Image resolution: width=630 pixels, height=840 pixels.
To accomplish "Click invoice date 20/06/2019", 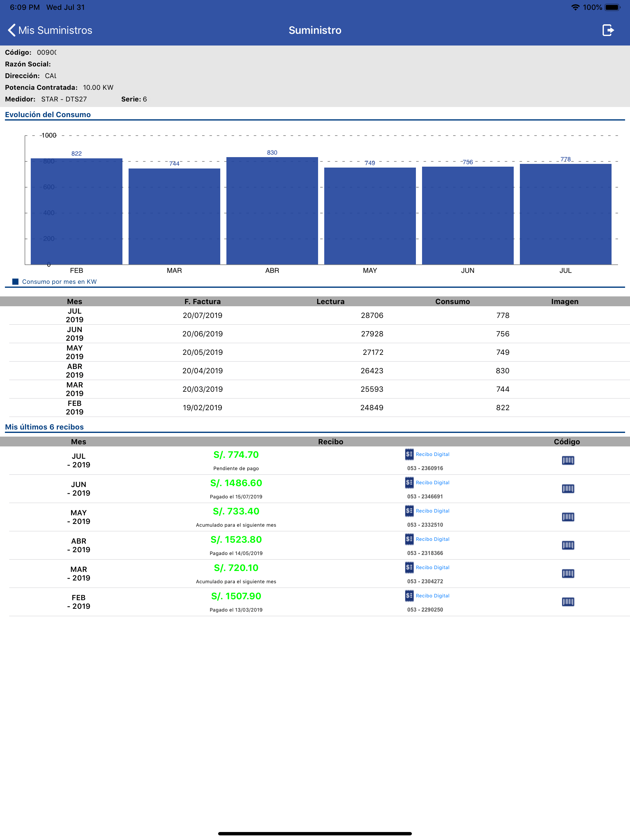I will [202, 334].
